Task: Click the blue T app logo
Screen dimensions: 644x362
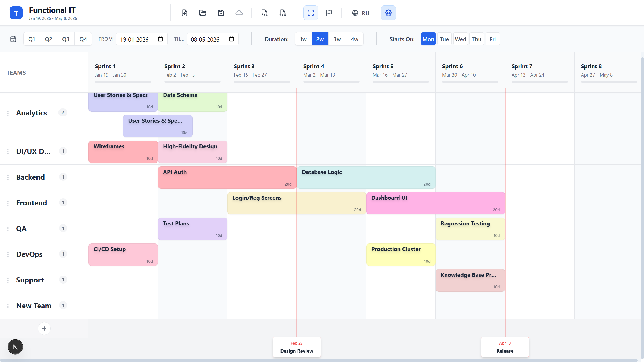Action: coord(16,13)
